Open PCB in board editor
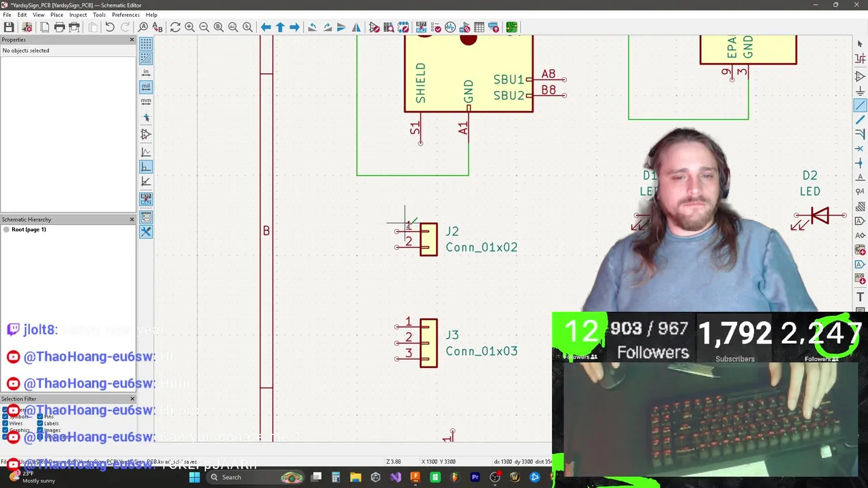The width and height of the screenshot is (868, 488). pyautogui.click(x=511, y=27)
